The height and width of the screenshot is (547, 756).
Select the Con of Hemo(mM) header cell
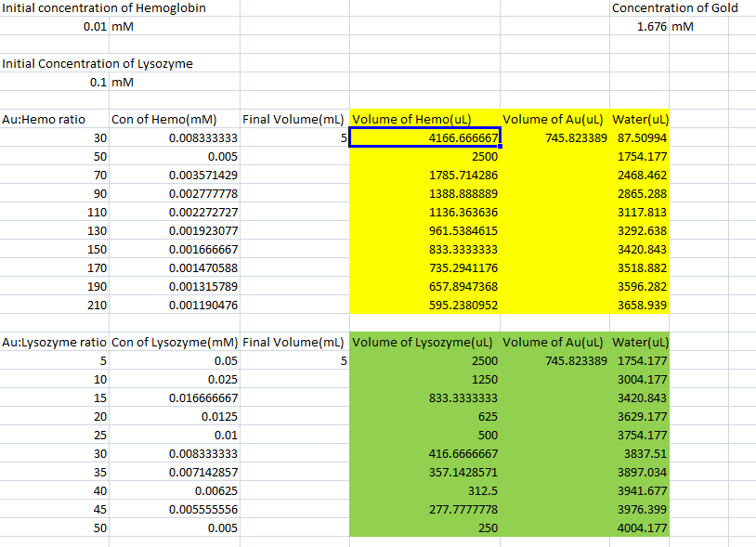point(163,120)
